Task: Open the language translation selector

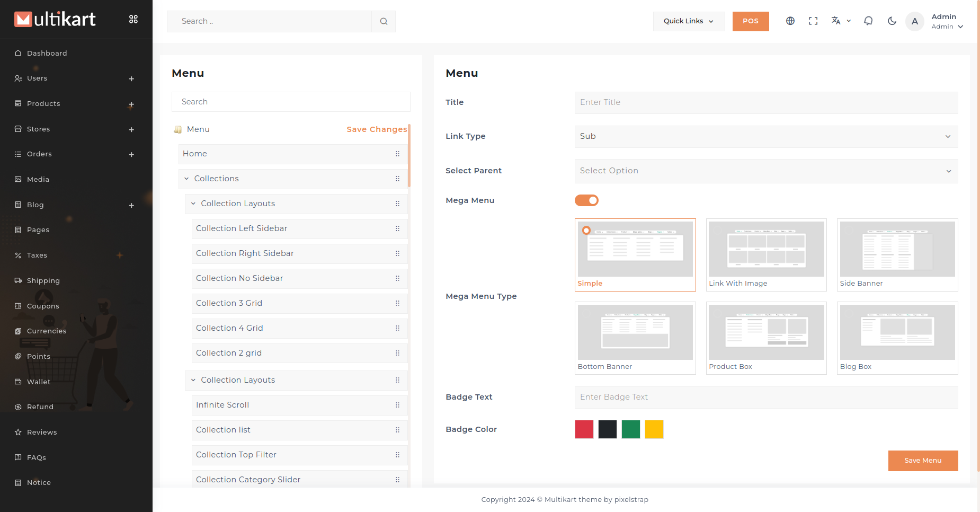Action: [x=840, y=21]
